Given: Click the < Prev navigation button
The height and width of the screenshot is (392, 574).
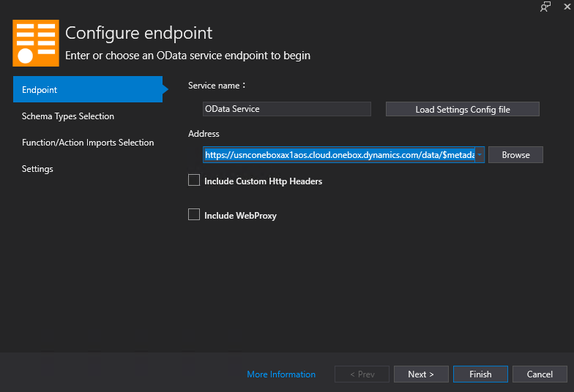Looking at the screenshot, I should [x=362, y=374].
